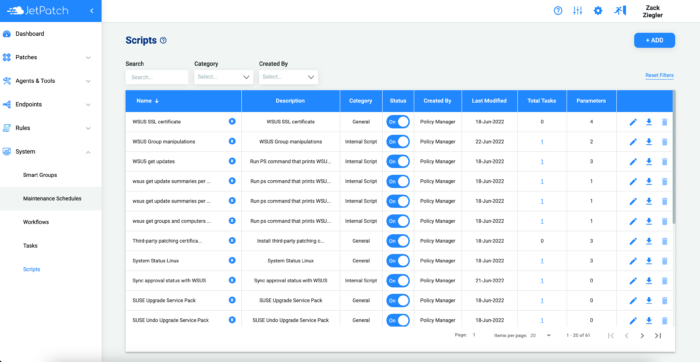Open the help question mark icon in header

558,11
